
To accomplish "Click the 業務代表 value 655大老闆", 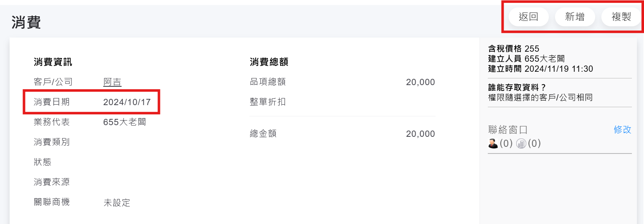I will pyautogui.click(x=124, y=122).
